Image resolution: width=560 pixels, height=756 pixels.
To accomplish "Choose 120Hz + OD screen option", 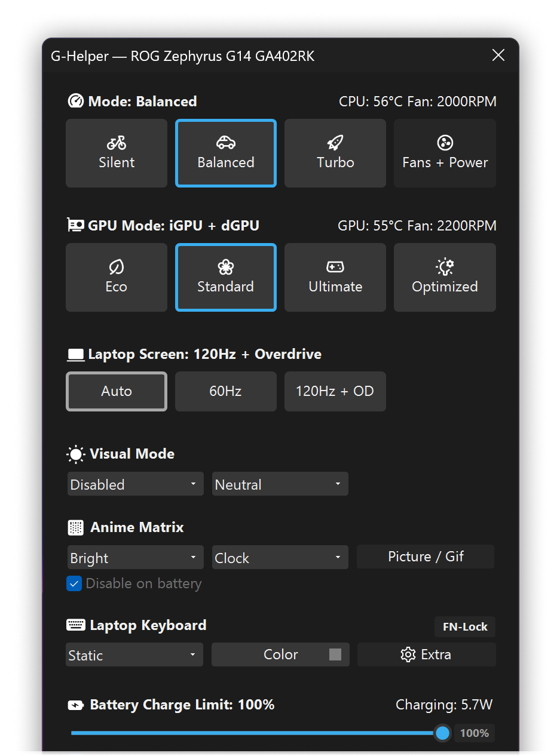I will point(335,391).
